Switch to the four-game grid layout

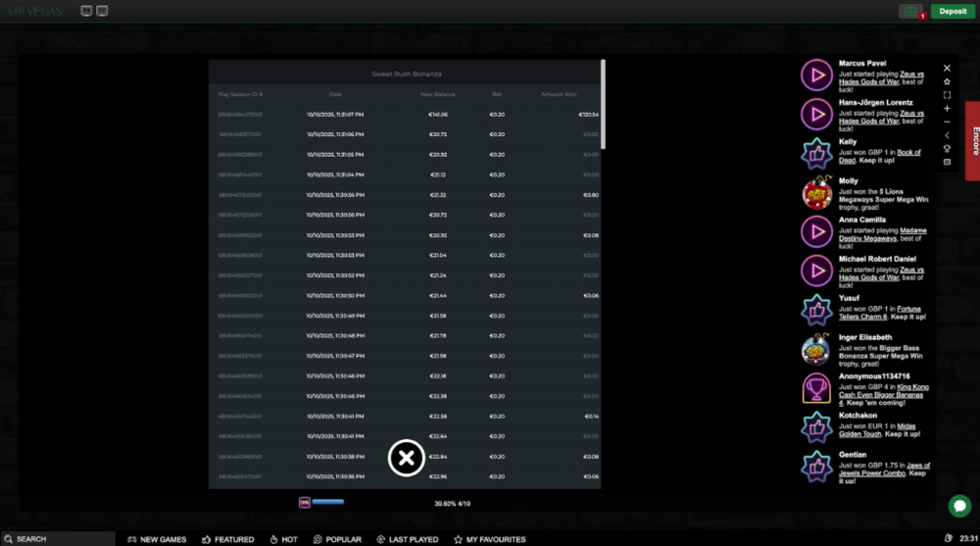[x=102, y=11]
